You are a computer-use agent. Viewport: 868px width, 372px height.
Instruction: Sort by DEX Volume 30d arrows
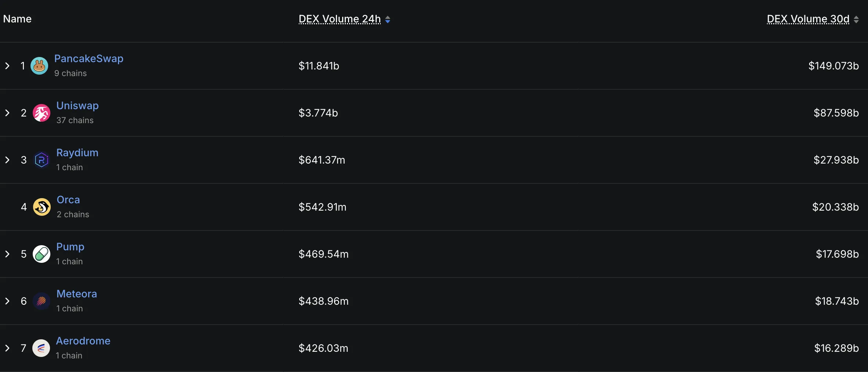856,19
